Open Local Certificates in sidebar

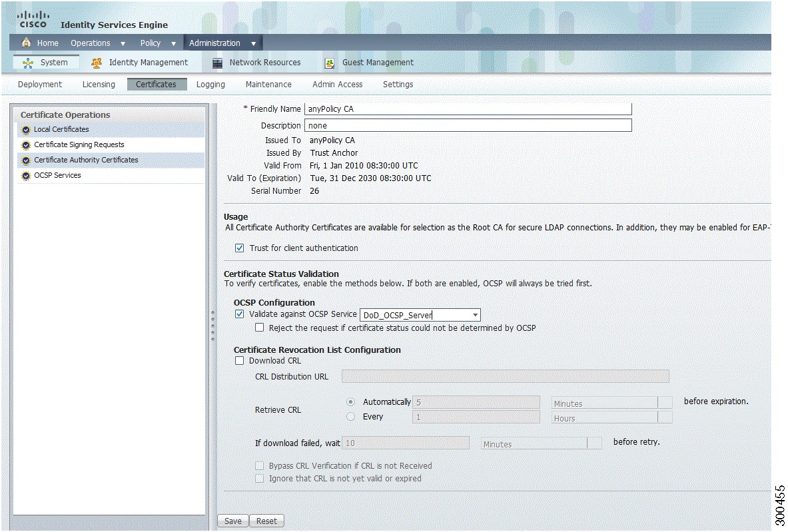[61, 130]
